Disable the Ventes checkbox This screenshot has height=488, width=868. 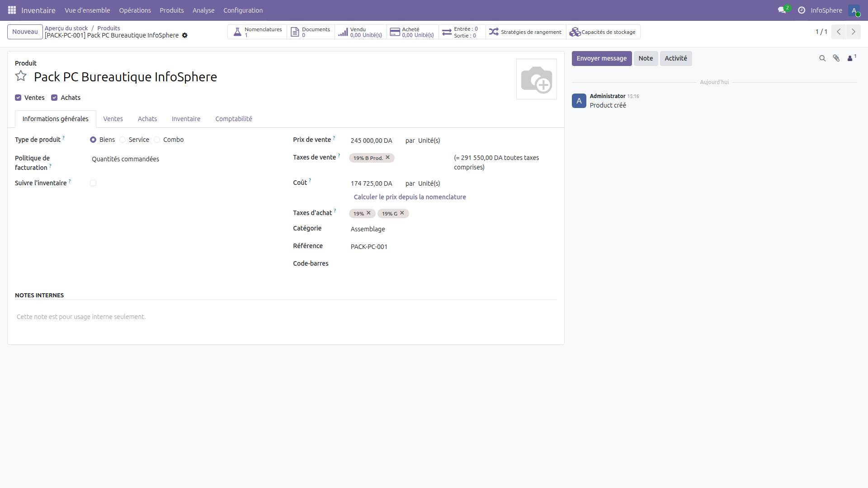18,98
